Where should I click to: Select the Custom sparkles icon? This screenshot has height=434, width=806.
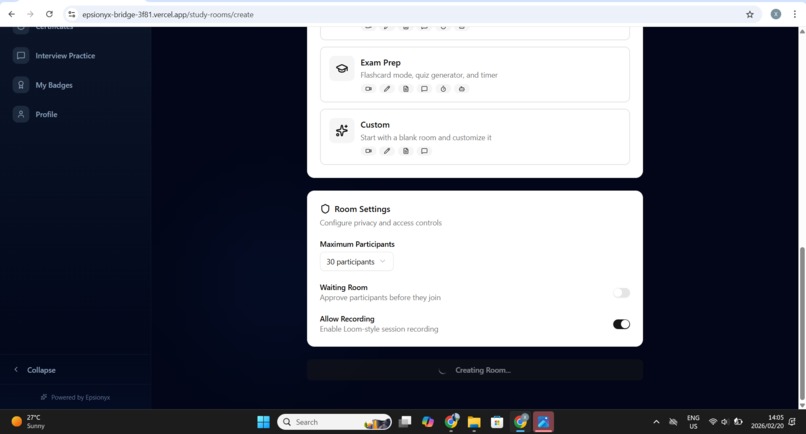click(x=342, y=131)
